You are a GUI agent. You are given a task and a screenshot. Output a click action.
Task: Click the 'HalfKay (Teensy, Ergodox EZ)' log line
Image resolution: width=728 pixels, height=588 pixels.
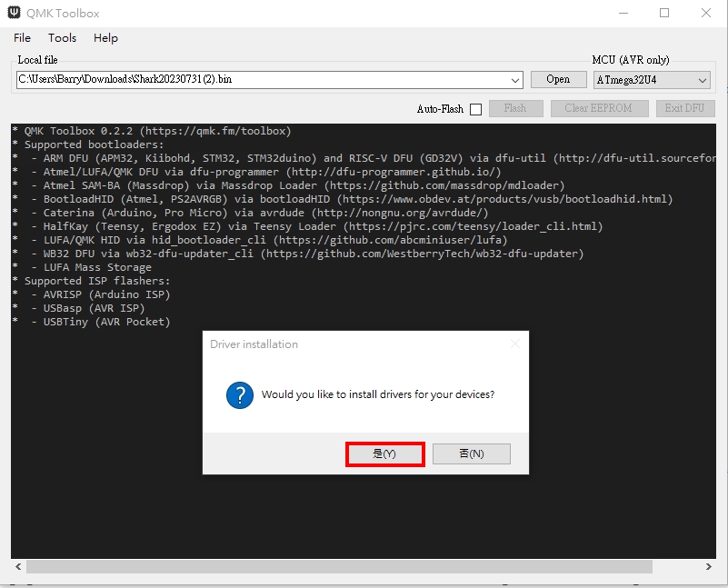(308, 226)
